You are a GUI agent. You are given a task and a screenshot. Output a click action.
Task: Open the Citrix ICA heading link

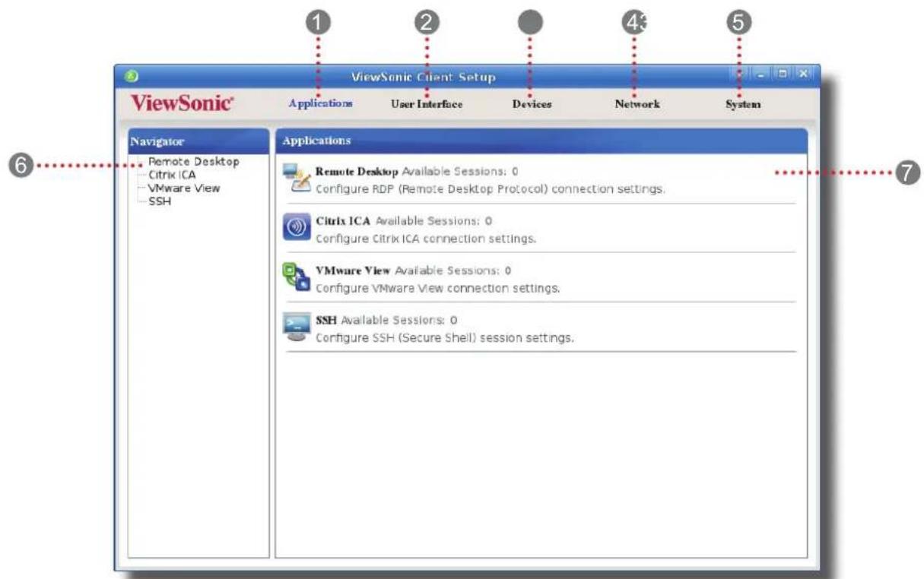coord(344,221)
